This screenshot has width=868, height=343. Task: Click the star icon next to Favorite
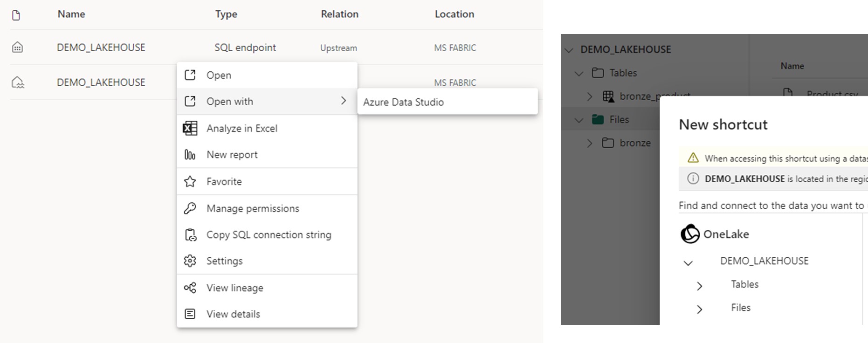tap(190, 181)
